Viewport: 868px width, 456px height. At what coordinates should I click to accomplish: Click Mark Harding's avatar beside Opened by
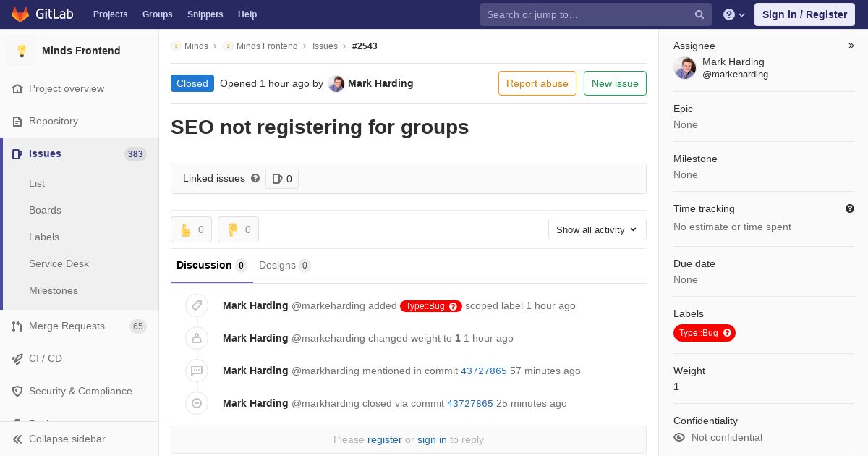coord(336,84)
